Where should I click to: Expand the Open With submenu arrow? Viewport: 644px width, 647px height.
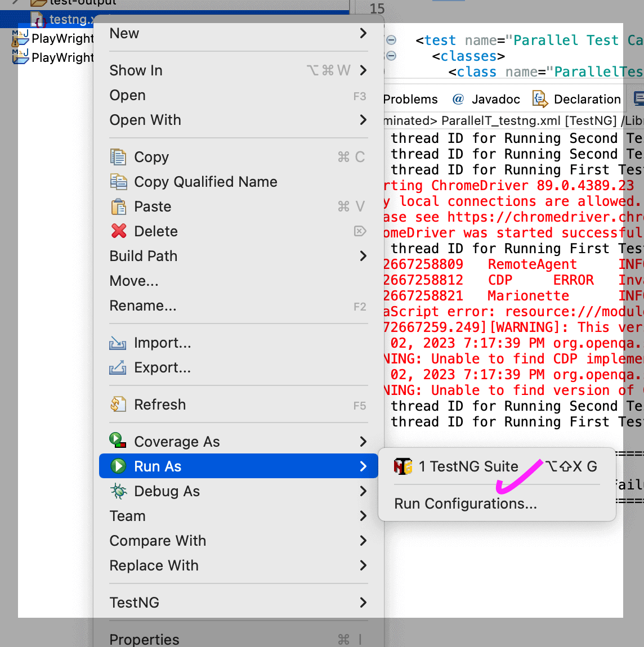pos(363,120)
